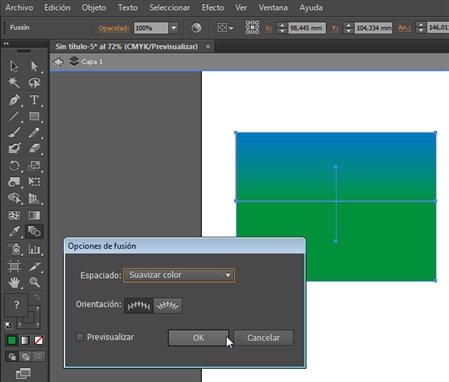Select the Hand tool
Viewport: 449px width, 382px height.
tap(14, 283)
